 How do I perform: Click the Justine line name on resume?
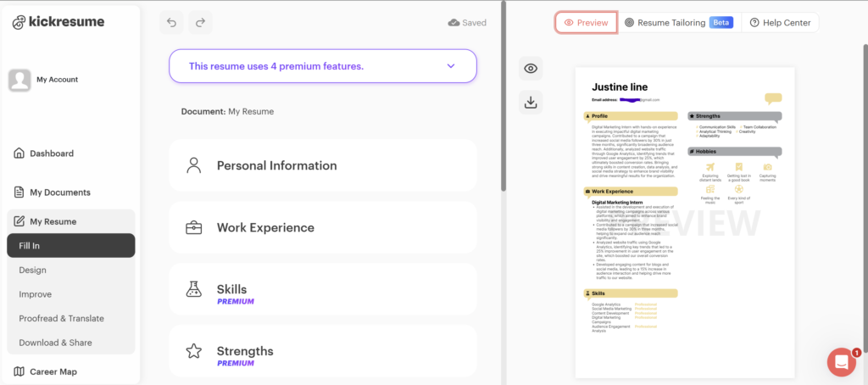coord(620,87)
